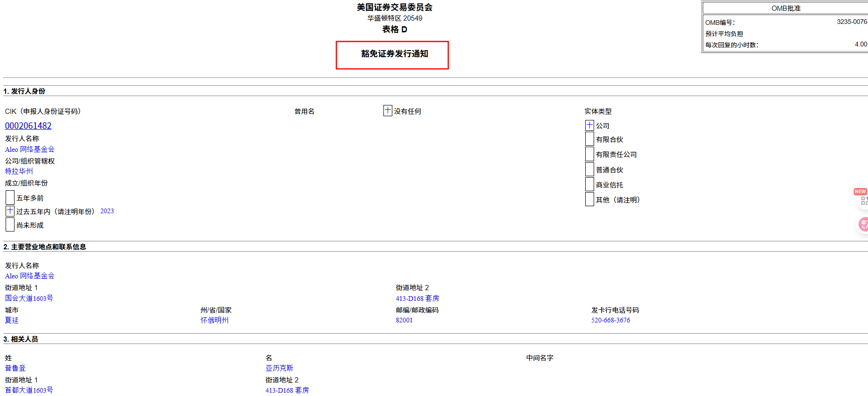The image size is (868, 396).
Task: Click section heading 3. 相关人员
Action: pyautogui.click(x=21, y=339)
